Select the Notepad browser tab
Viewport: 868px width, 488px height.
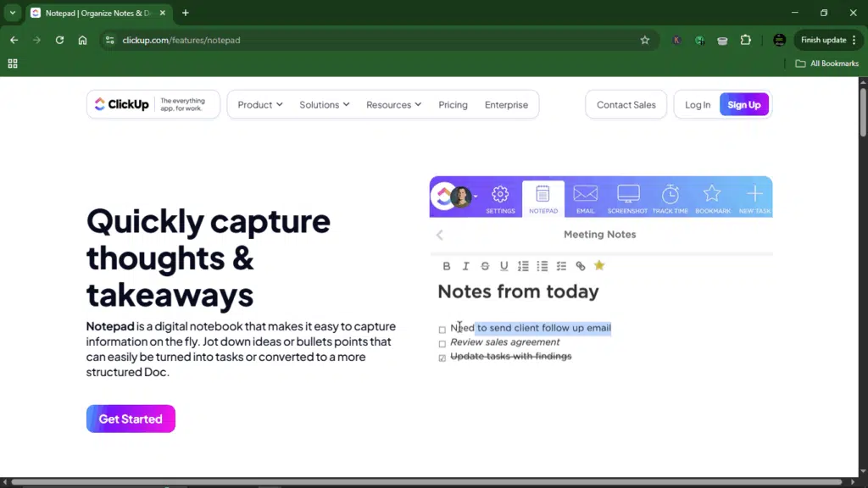click(98, 13)
